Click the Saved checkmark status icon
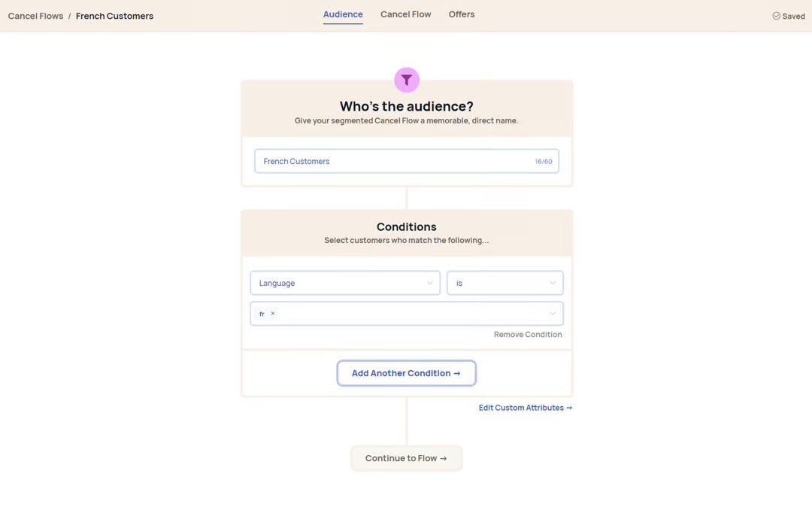Screen dimensions: 812x510 coord(776,16)
